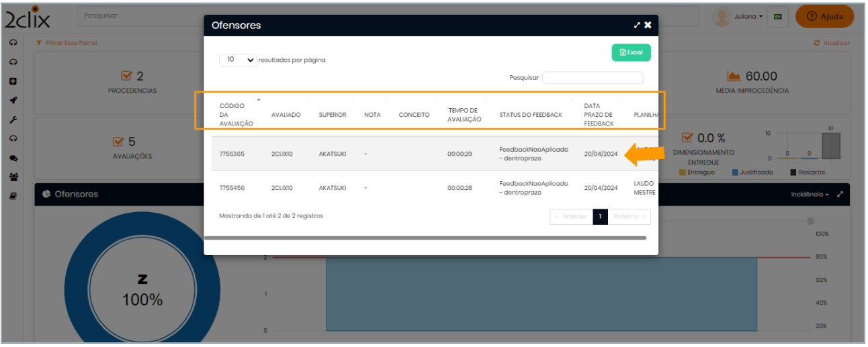Viewport: 868px width, 347px height.
Task: Click the rocket icon in the sidebar
Action: pyautogui.click(x=13, y=101)
